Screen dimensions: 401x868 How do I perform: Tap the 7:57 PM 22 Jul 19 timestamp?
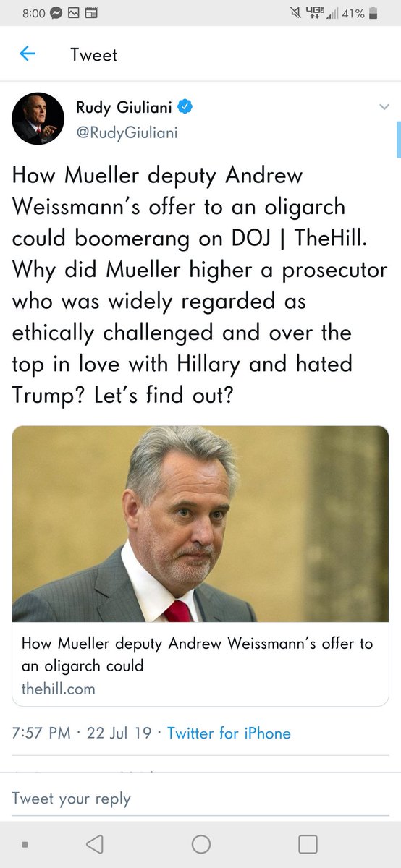point(82,733)
